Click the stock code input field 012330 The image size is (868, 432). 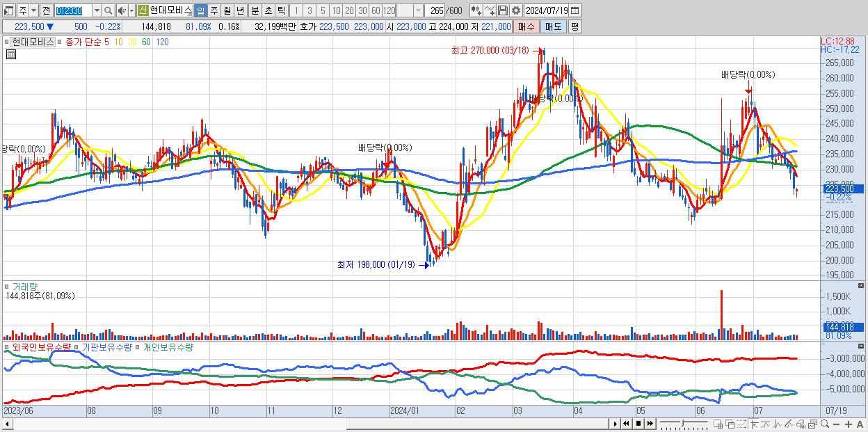(x=73, y=10)
